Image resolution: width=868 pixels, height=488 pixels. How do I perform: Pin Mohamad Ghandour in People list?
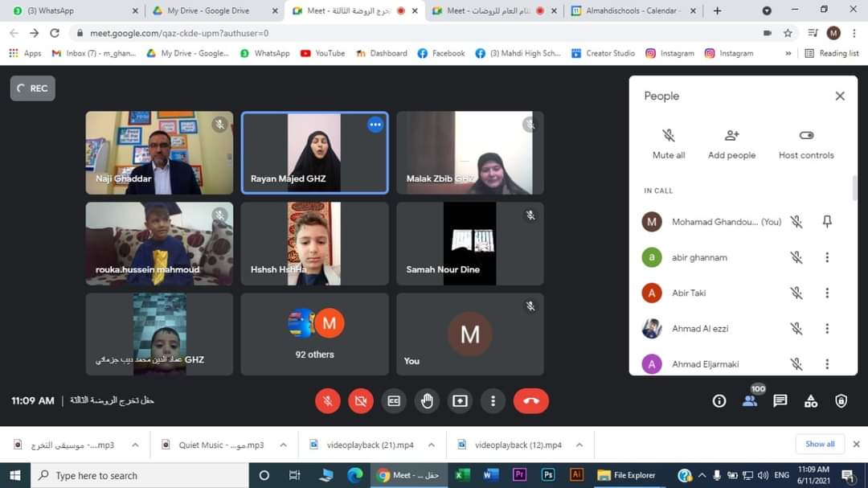(x=827, y=222)
